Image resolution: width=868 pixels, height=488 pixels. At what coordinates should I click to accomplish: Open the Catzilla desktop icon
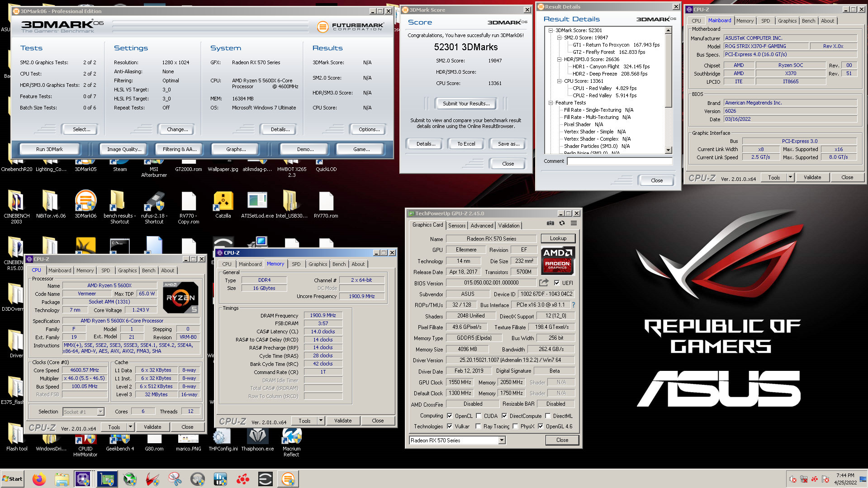(223, 205)
